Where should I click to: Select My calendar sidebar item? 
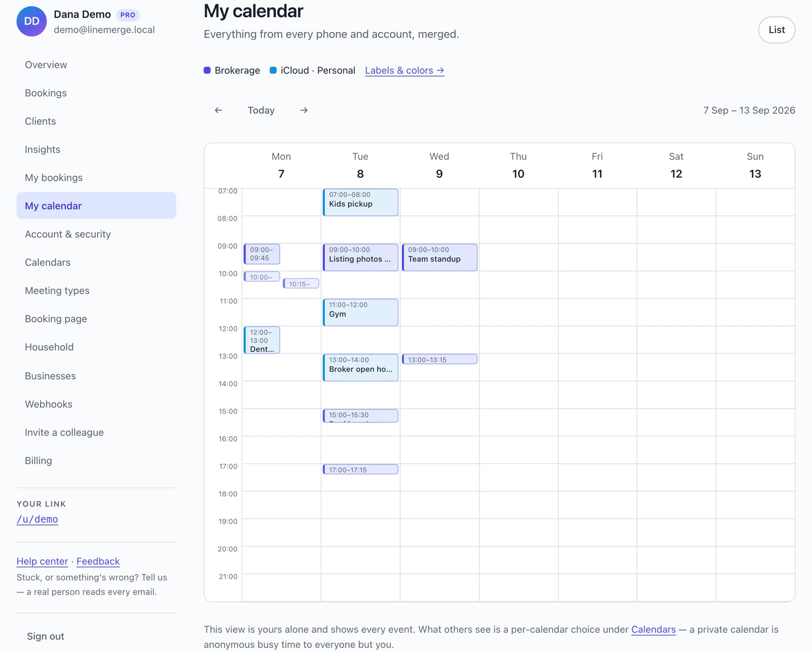coord(96,206)
